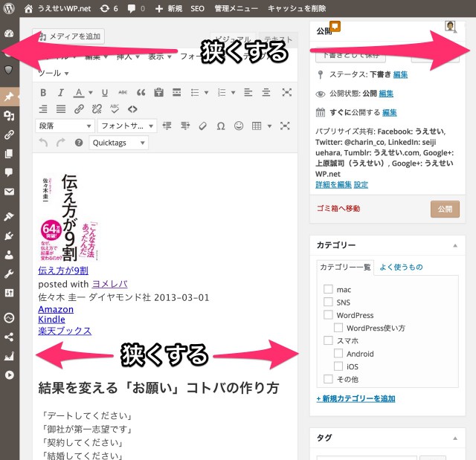Open keyboard shortcuts help icon
Image resolution: width=476 pixels, height=460 pixels.
79,143
